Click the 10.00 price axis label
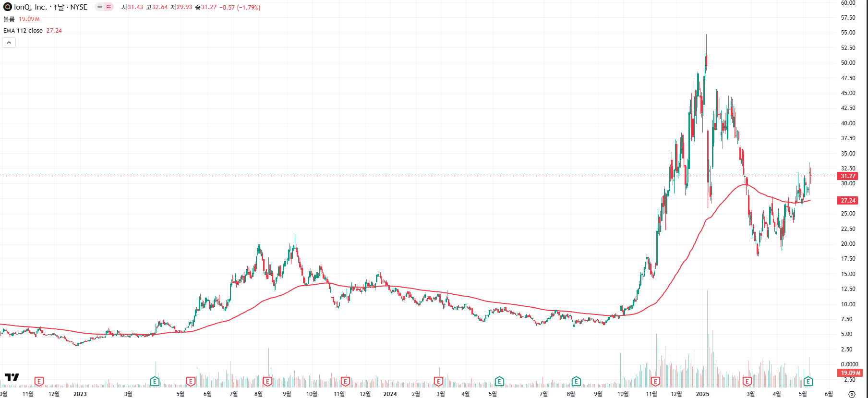Viewport: 868px width, 398px height. coord(848,304)
